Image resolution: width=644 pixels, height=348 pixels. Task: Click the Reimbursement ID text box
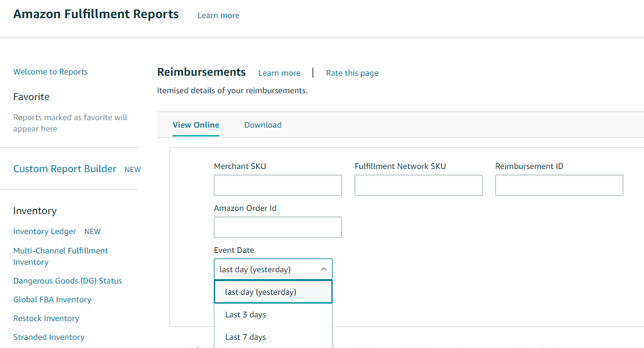tap(559, 185)
